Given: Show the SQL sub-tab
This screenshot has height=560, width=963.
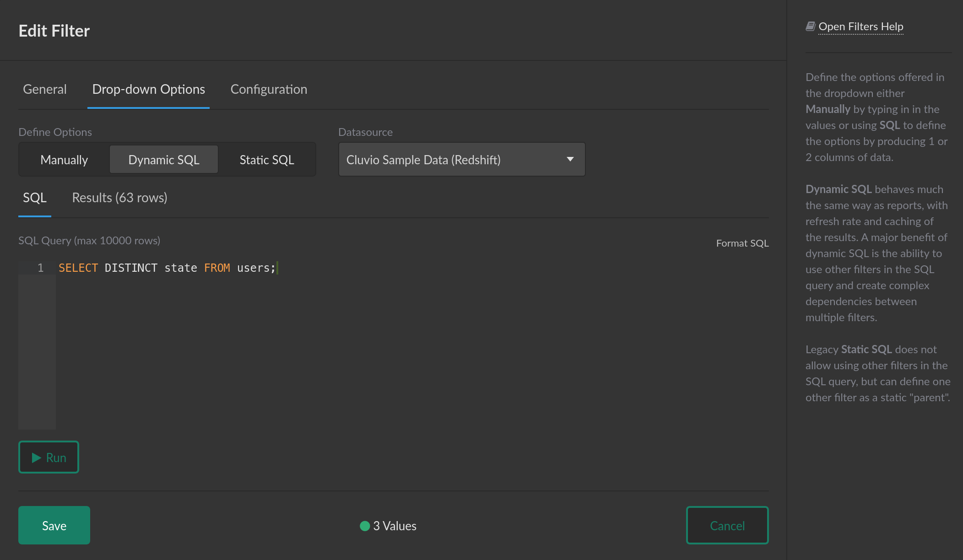Looking at the screenshot, I should [35, 198].
